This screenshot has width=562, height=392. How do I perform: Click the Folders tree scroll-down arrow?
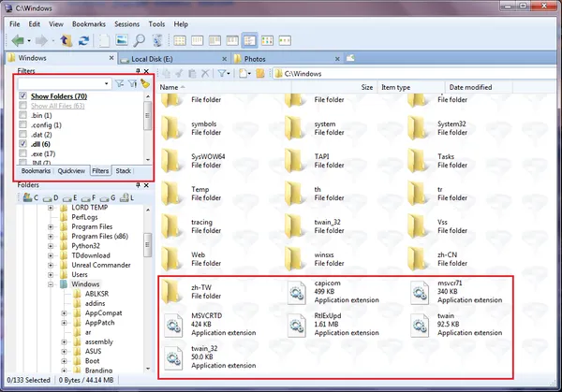[148, 369]
